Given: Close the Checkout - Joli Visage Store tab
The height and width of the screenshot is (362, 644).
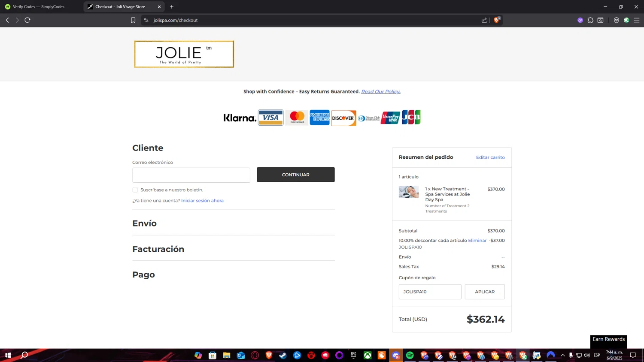Looking at the screenshot, I should click(x=159, y=7).
